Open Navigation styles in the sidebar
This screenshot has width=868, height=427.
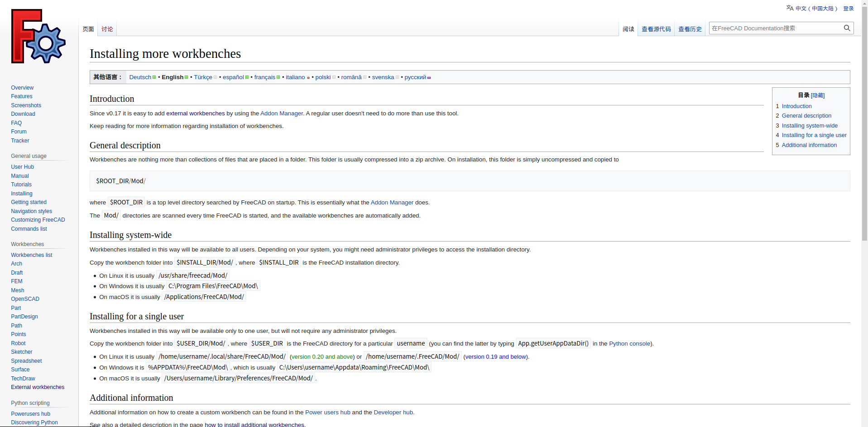31,211
